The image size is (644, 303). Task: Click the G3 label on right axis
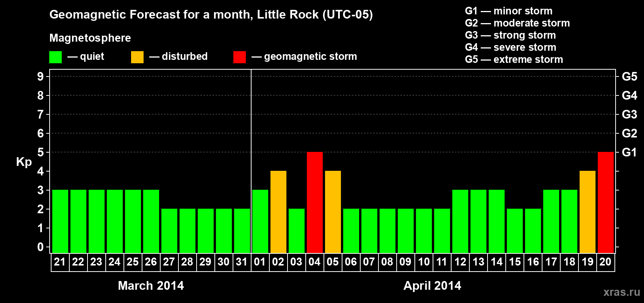coord(629,114)
